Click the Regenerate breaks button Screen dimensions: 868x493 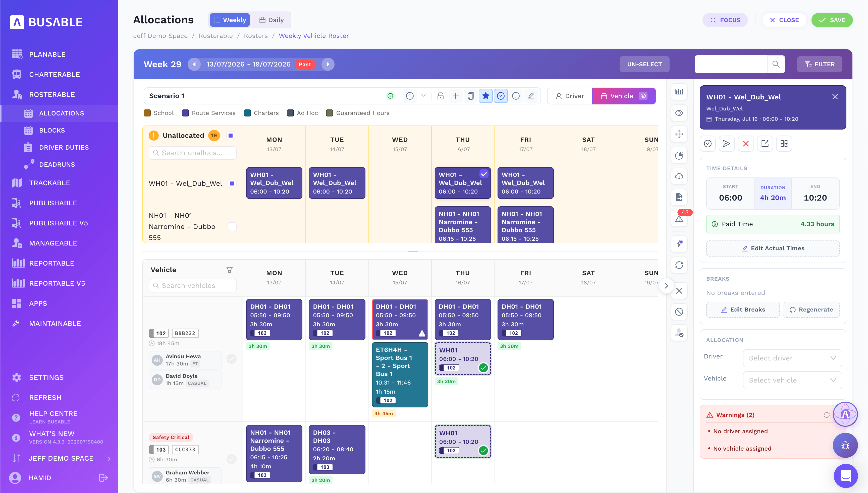(x=811, y=310)
